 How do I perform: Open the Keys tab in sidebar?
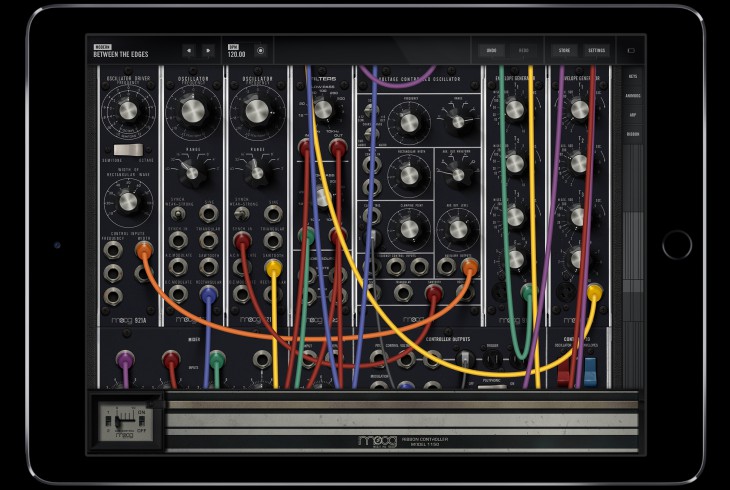coord(633,76)
